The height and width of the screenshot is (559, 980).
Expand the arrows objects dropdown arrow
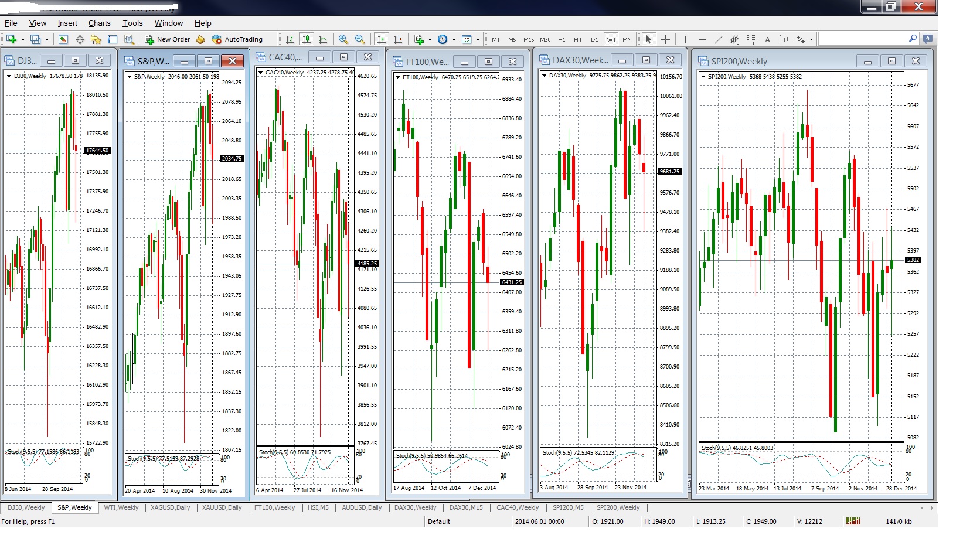coord(811,40)
